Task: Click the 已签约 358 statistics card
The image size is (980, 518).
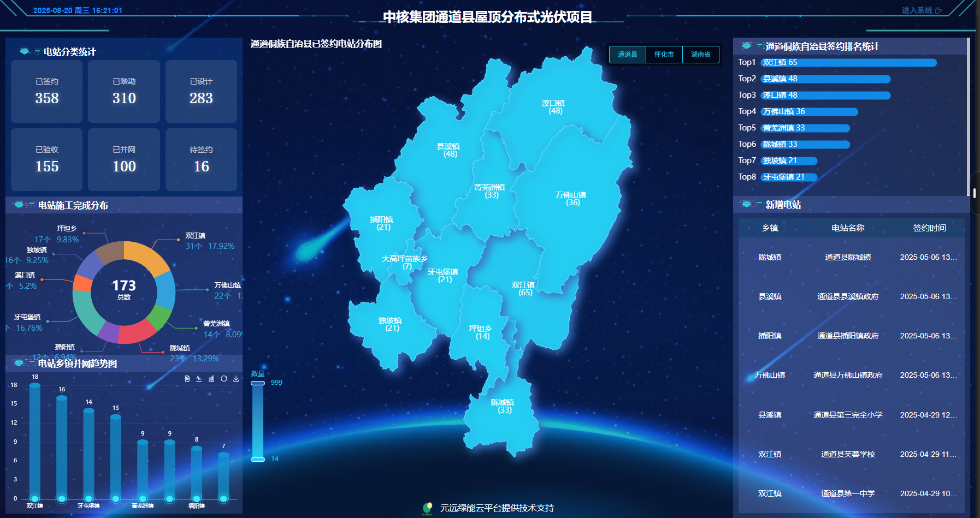Action: (x=47, y=91)
